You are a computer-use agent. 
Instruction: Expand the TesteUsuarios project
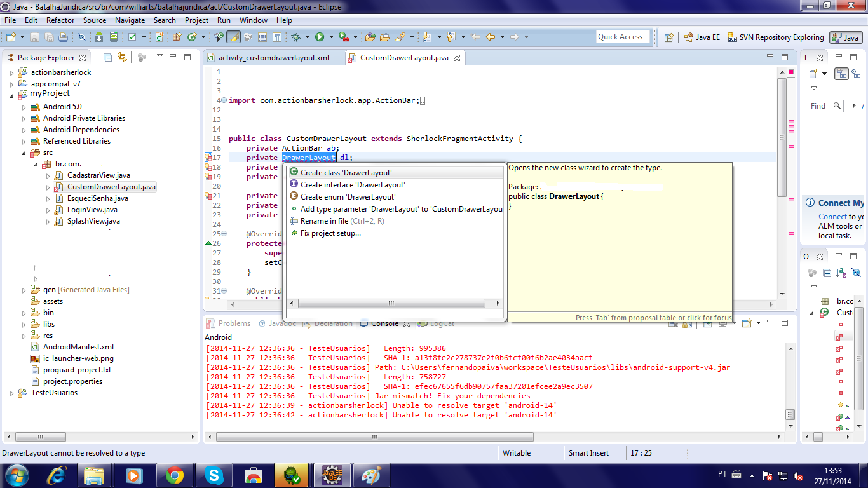(x=11, y=393)
